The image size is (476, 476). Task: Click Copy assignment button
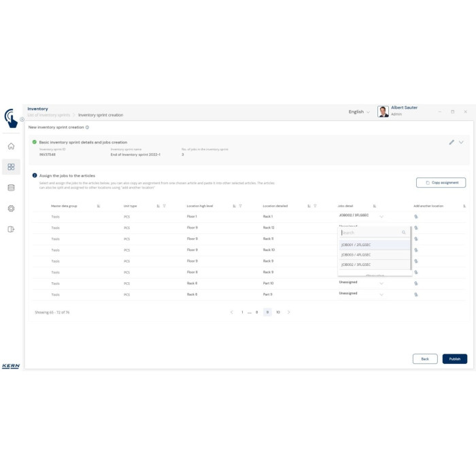point(441,183)
